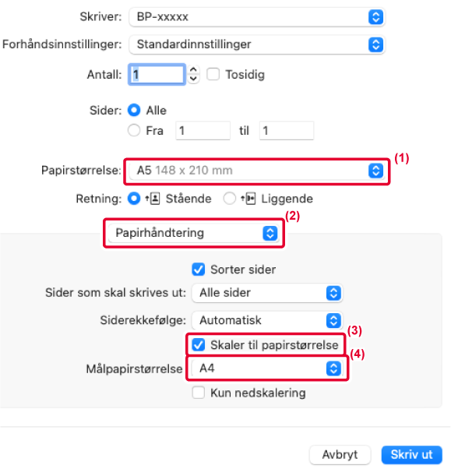The image size is (451, 476).
Task: Click the up arrow of the Antall stepper
Action: click(193, 70)
